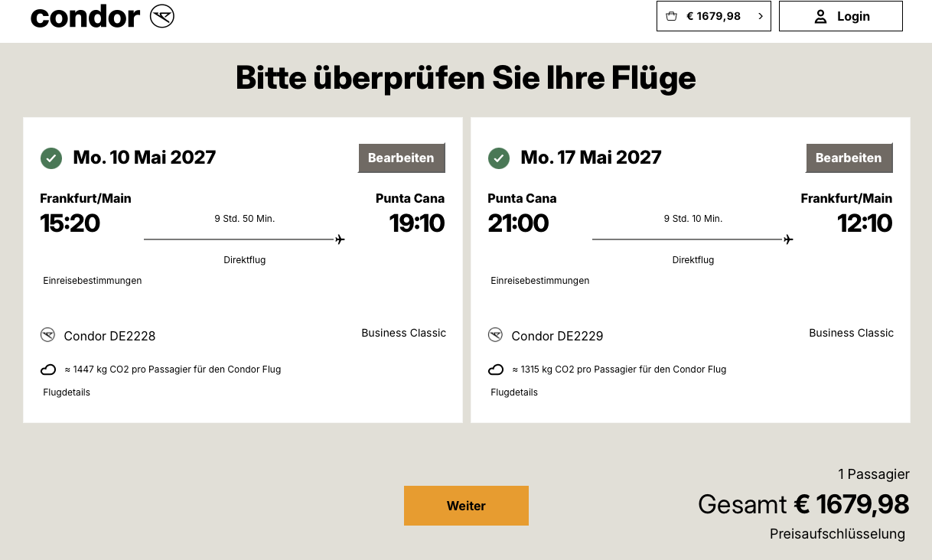Viewport: 932px width, 560px height.
Task: Click the green checkmark next to Mo. 17 Mai 2027
Action: pos(499,158)
